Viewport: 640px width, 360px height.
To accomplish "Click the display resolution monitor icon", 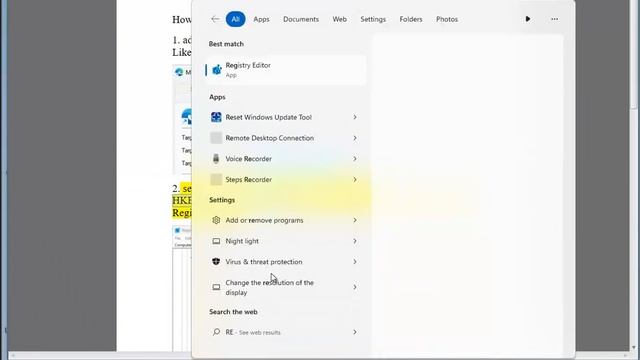I will pos(216,287).
